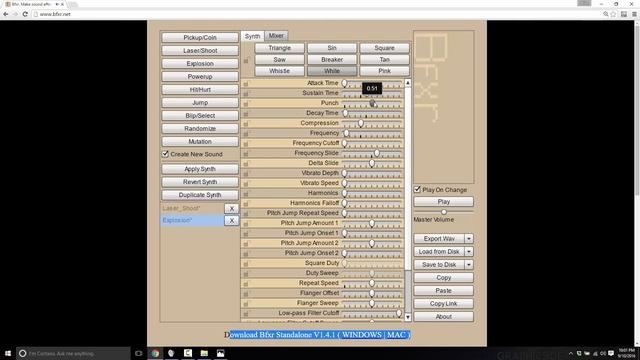
Task: Click the Master Volume slider handle
Action: 444,212
